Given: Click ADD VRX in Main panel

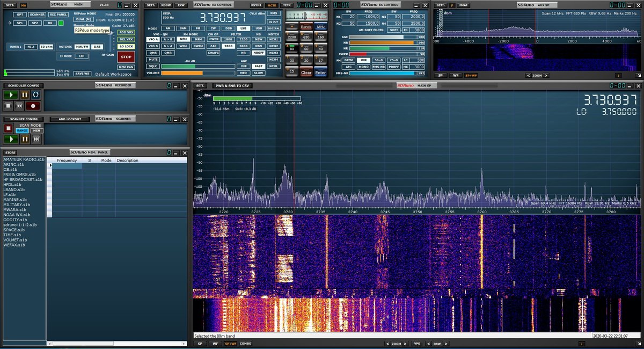Looking at the screenshot, I should pyautogui.click(x=126, y=33).
